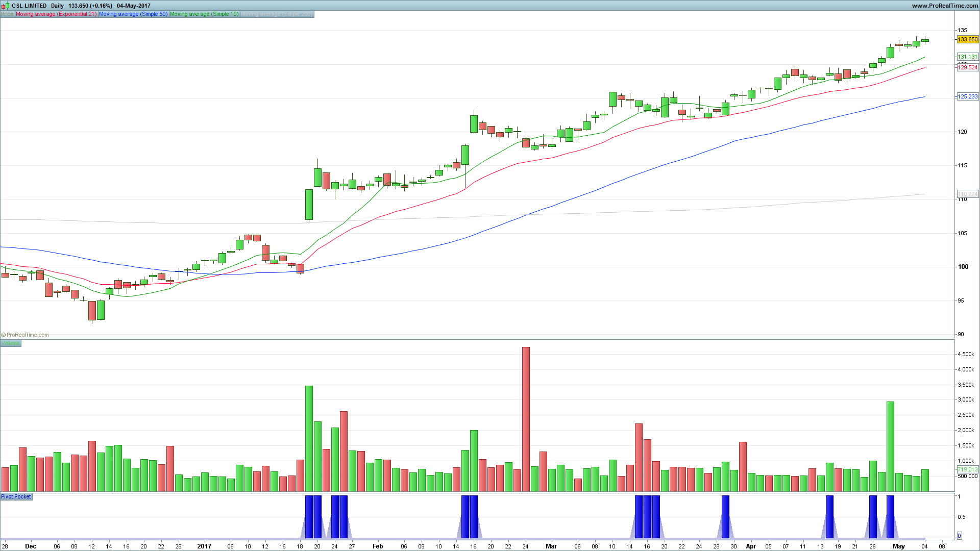The height and width of the screenshot is (551, 980).
Task: Click the candlestick chart icon beside CSL LIMITED
Action: click(5, 6)
